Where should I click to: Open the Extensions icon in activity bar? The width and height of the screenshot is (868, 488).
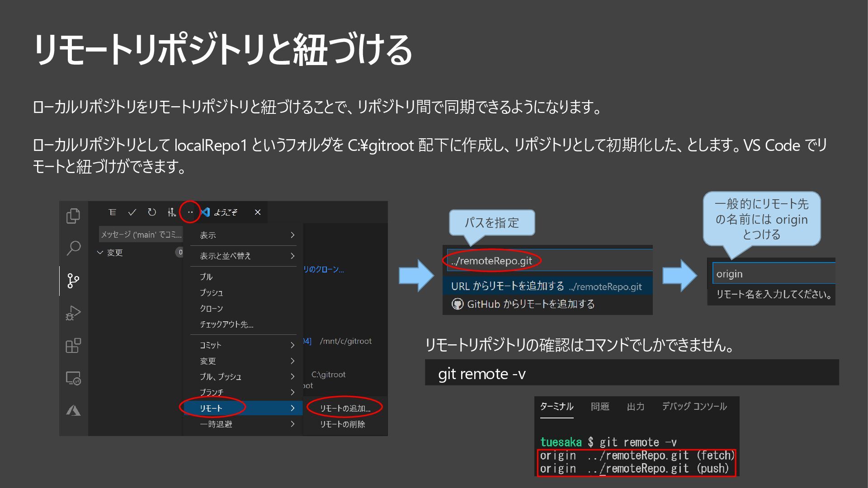73,346
